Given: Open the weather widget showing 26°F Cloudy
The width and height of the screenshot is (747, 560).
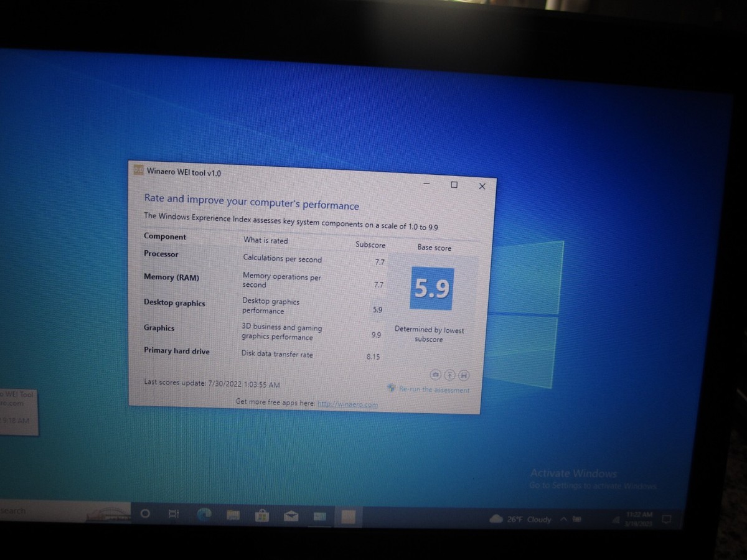Looking at the screenshot, I should (x=520, y=518).
